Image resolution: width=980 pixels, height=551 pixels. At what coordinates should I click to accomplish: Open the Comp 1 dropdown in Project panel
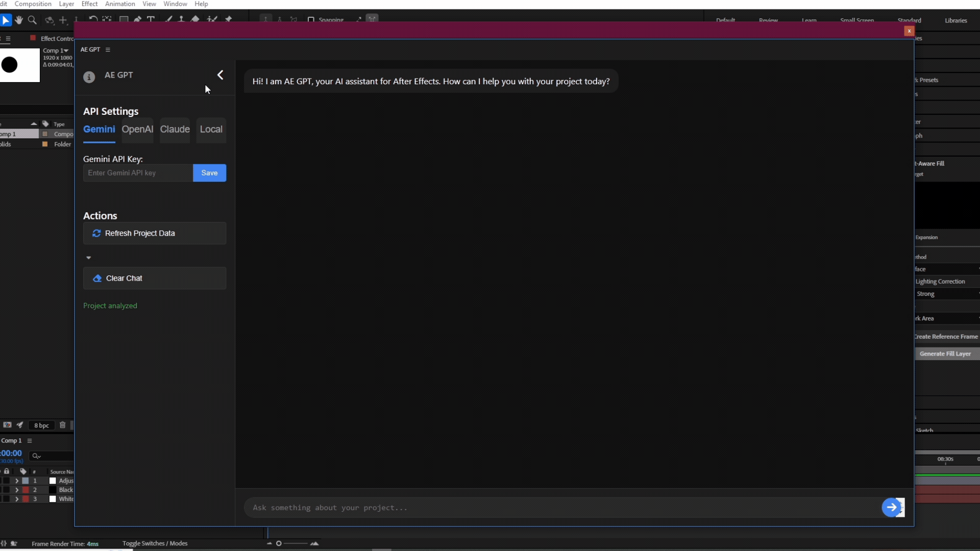click(56, 51)
